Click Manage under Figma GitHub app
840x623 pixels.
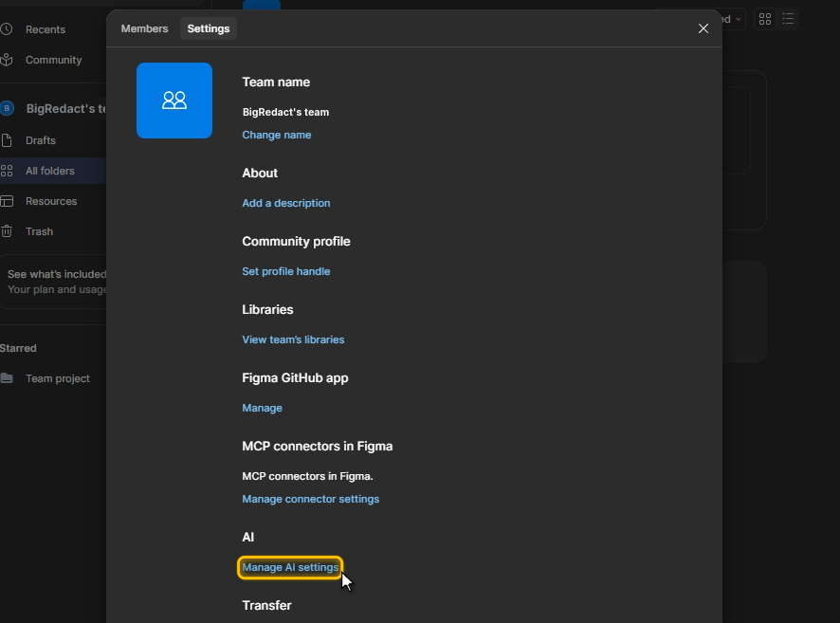(262, 408)
